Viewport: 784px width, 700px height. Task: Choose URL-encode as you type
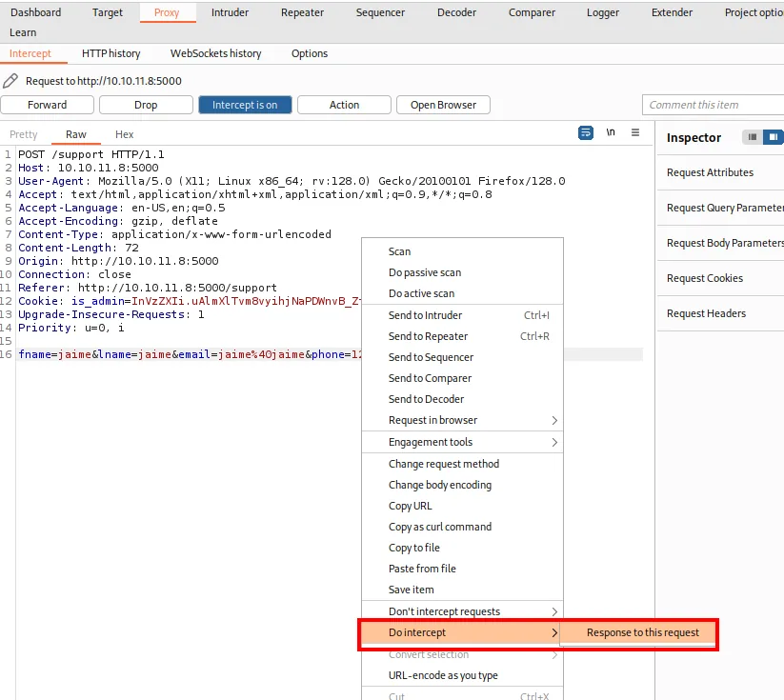point(462,675)
